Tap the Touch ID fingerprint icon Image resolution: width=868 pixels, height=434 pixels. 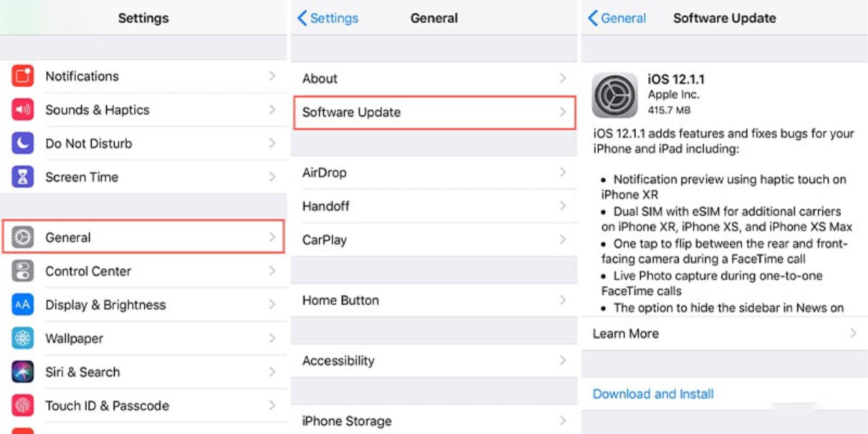(x=23, y=406)
